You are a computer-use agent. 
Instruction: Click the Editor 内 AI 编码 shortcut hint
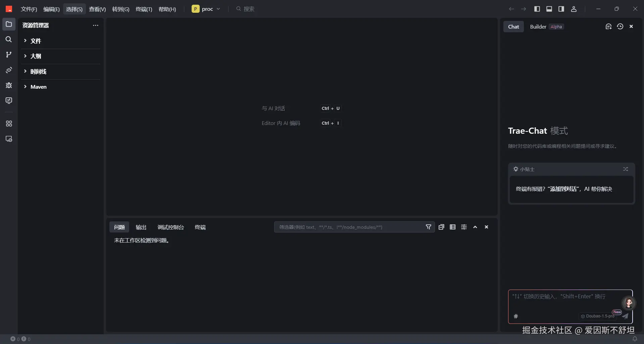pyautogui.click(x=301, y=123)
